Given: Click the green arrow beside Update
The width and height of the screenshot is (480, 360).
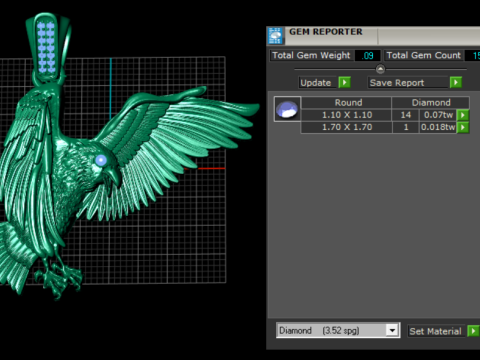Looking at the screenshot, I should tap(344, 82).
